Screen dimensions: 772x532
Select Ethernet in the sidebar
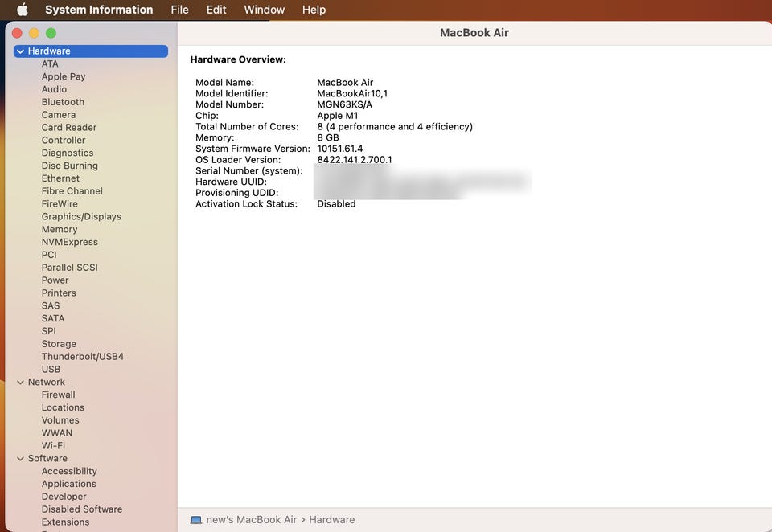coord(60,178)
